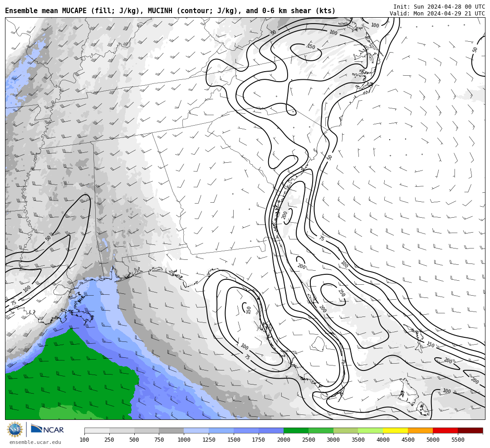Click the 2000-2500 dark green legend swatch
Image resolution: width=490 pixels, height=448 pixels.
[296, 431]
